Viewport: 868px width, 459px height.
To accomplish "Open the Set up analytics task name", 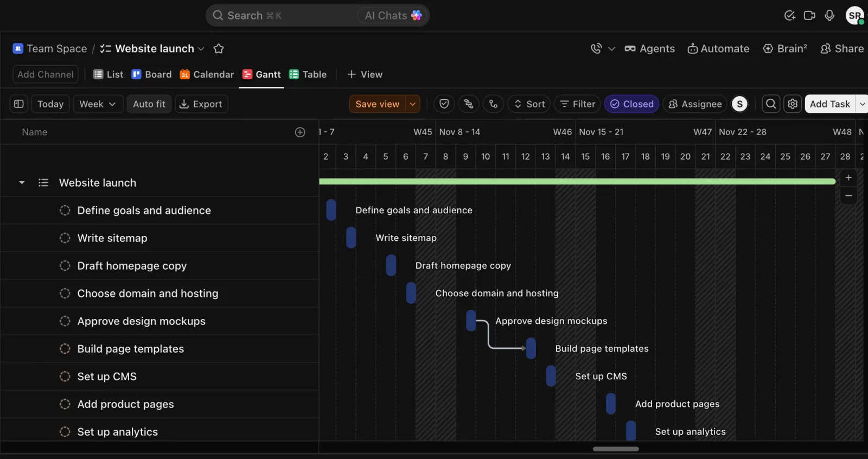I will (118, 432).
